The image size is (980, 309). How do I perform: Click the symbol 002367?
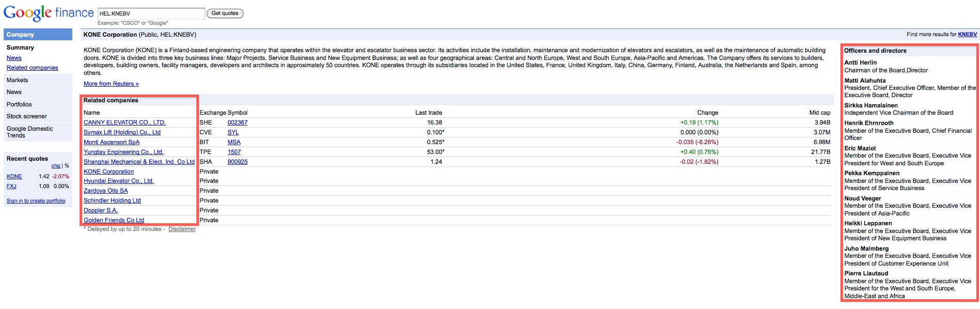[237, 122]
